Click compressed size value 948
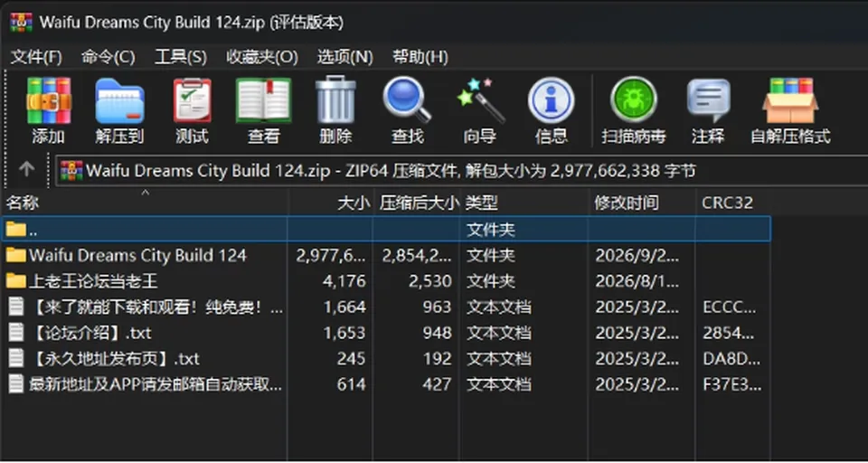This screenshot has height=463, width=868. coord(438,333)
